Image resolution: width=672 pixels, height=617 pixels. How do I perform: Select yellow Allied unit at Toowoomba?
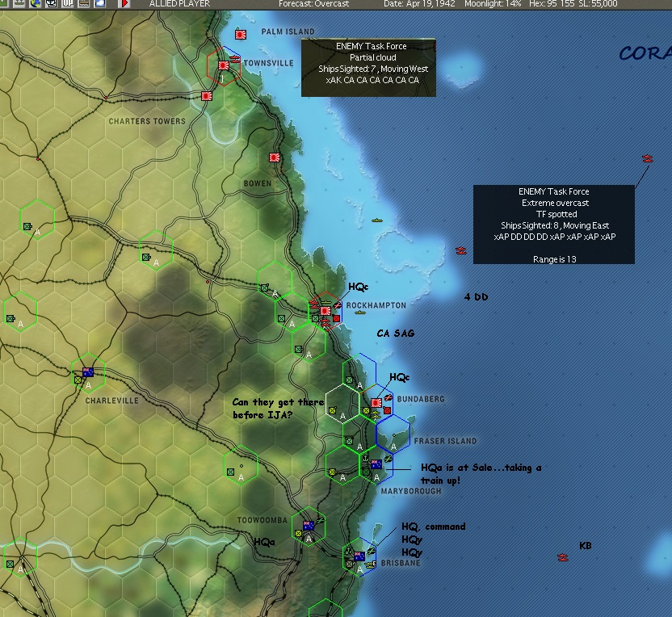coord(298,534)
